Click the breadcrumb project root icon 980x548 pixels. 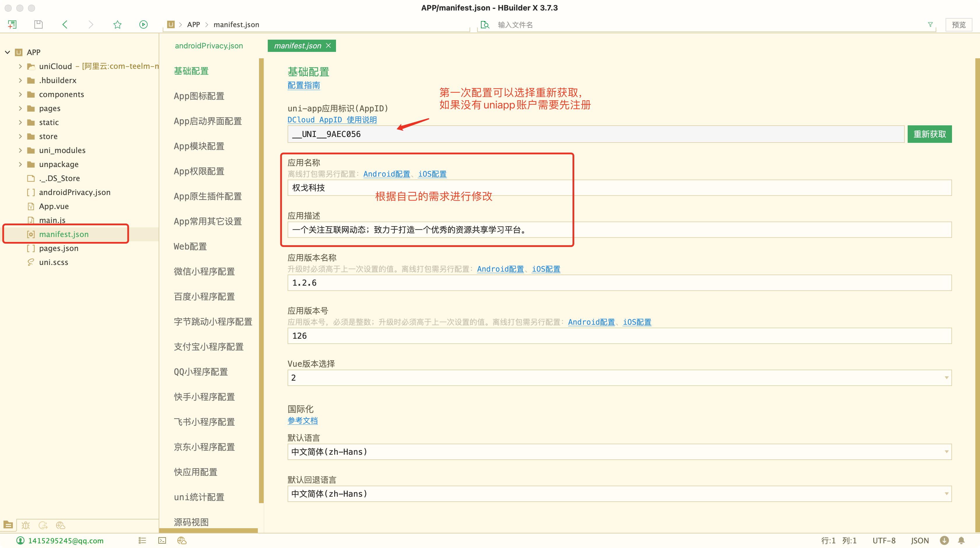[171, 24]
